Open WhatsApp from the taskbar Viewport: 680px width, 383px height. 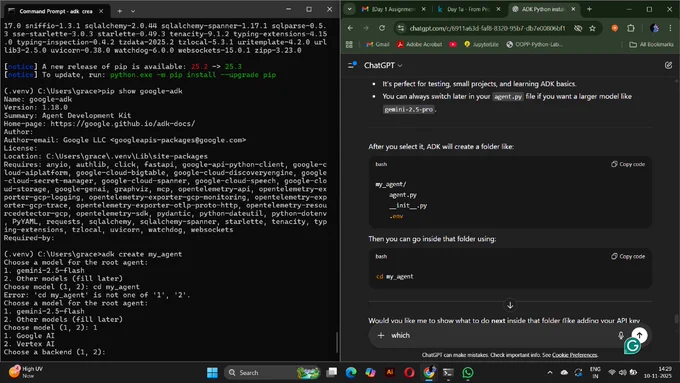tap(468, 372)
